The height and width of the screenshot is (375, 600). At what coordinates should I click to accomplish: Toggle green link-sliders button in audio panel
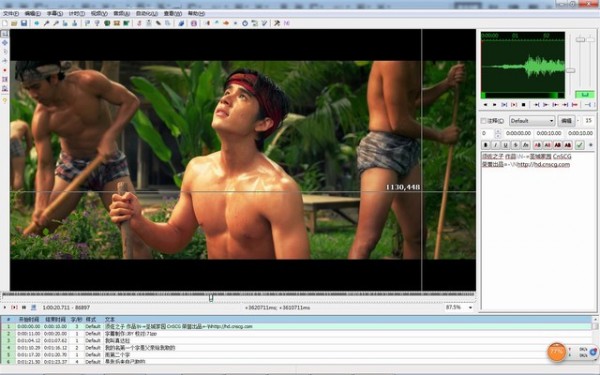click(585, 94)
